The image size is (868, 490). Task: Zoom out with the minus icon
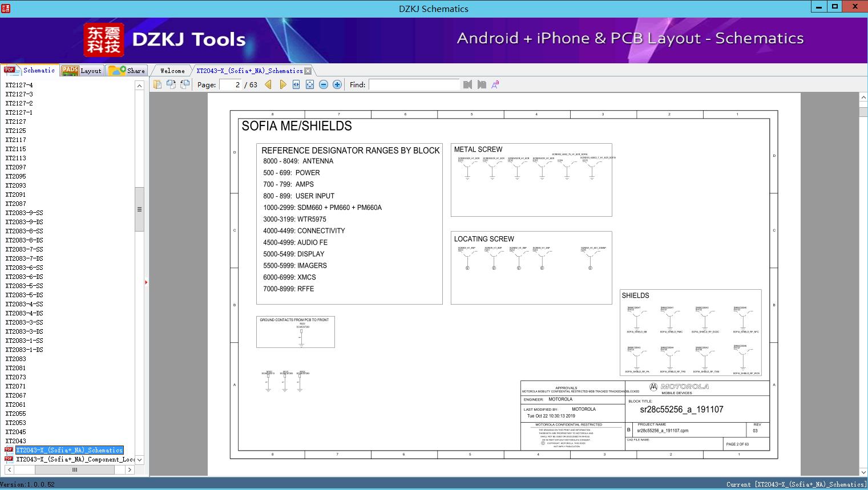coord(324,84)
